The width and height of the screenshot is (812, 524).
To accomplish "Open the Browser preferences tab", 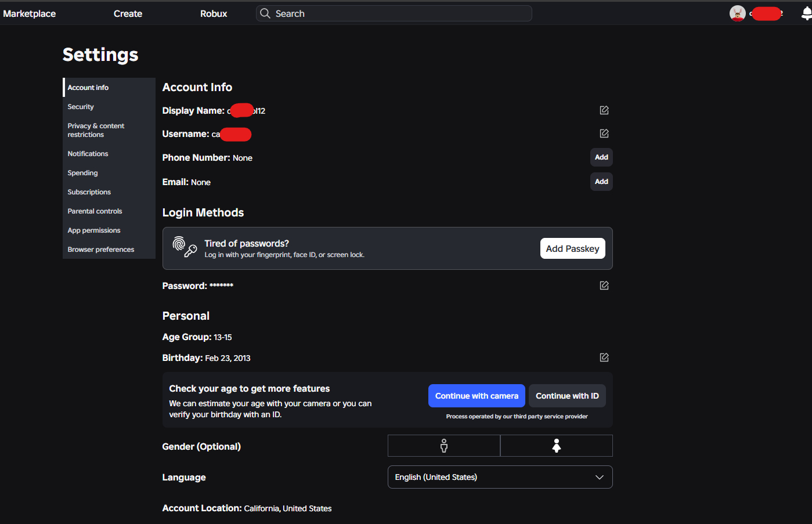I will [109, 250].
